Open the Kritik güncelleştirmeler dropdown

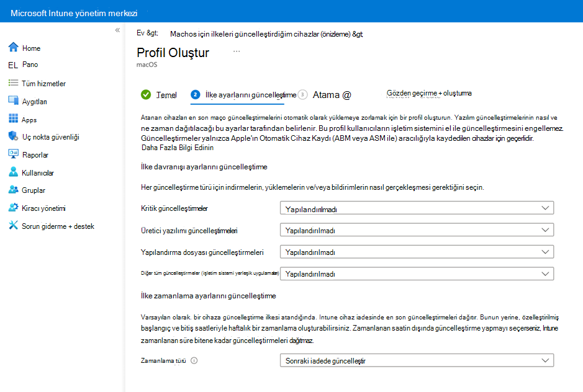click(417, 208)
